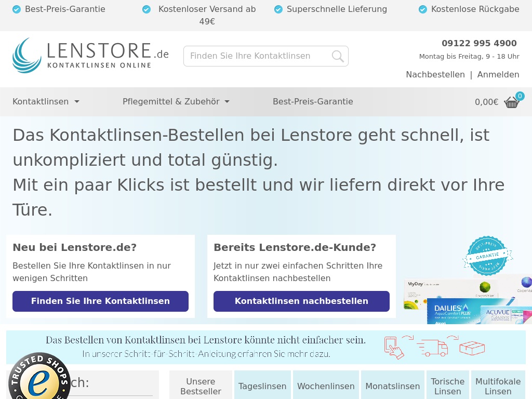Click the Superschnelle Lieferung checkmark icon
Screen dimensions: 532x399
[278, 9]
